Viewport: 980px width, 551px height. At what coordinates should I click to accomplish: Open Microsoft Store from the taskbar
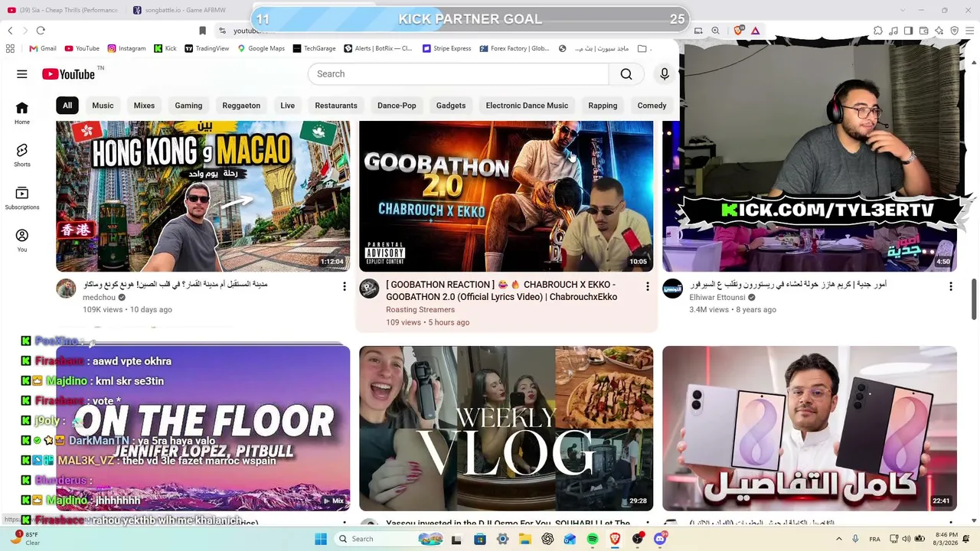click(480, 539)
